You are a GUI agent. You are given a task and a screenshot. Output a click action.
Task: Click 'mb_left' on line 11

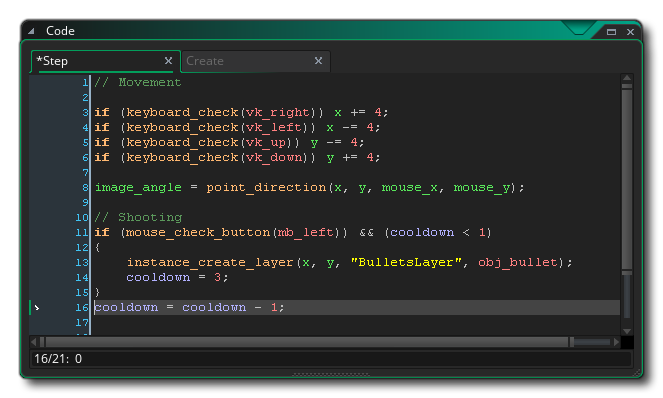coord(306,233)
